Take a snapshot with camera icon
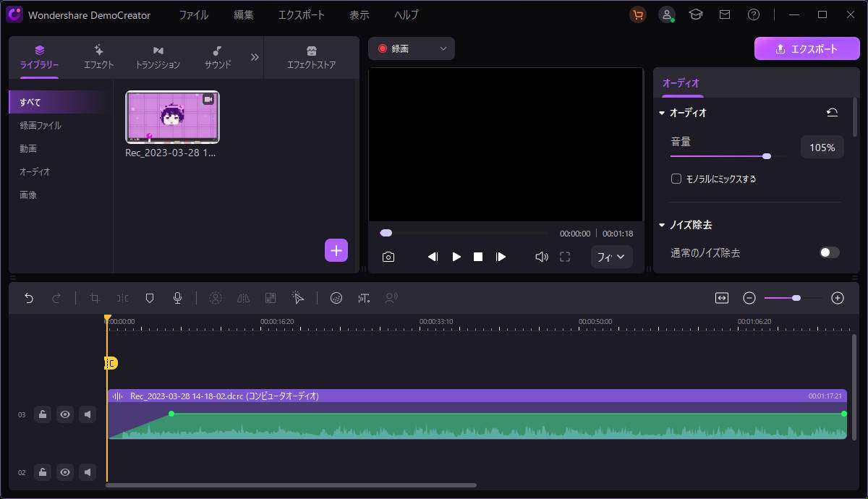 (x=388, y=257)
